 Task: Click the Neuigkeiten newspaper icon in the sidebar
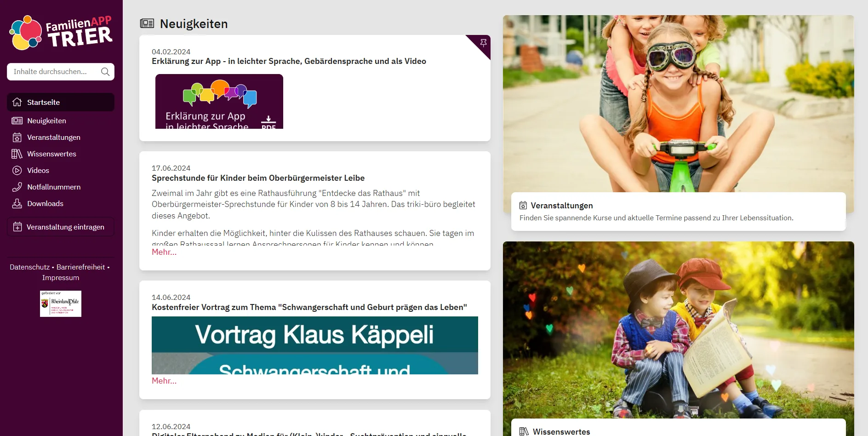(17, 120)
